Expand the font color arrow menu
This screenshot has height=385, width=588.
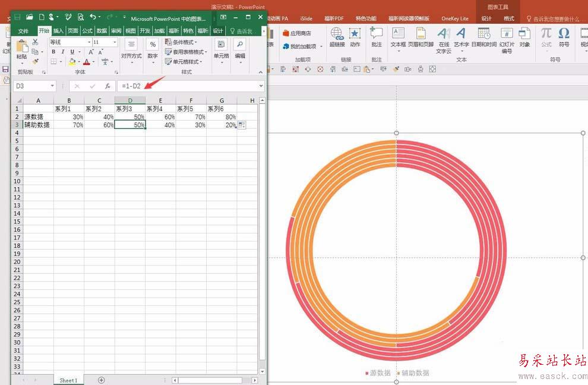pyautogui.click(x=93, y=62)
